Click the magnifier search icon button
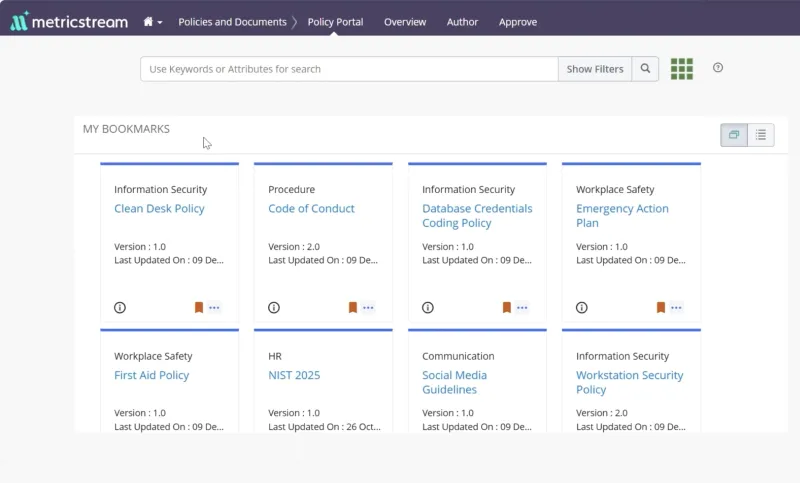The width and height of the screenshot is (800, 483). [x=645, y=69]
